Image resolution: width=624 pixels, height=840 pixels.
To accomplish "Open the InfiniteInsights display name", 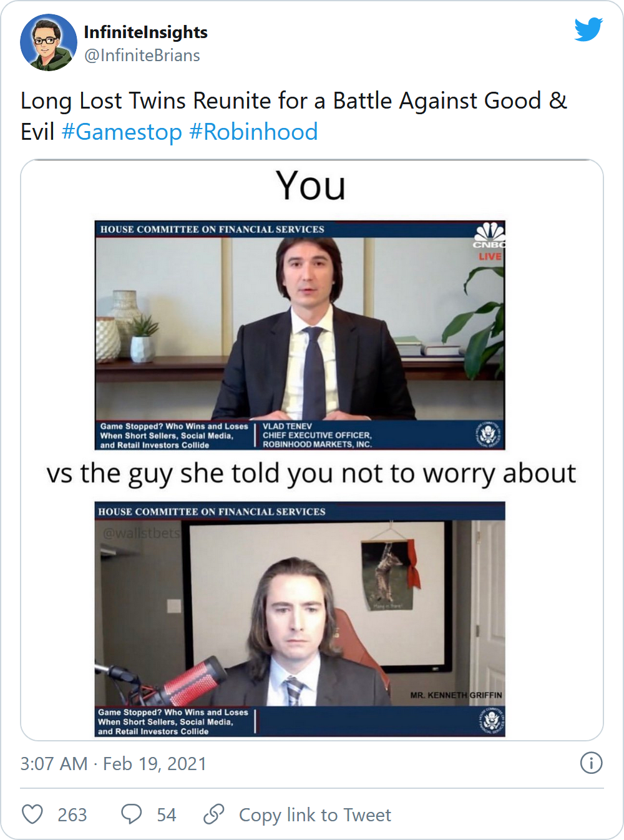I will pyautogui.click(x=145, y=32).
